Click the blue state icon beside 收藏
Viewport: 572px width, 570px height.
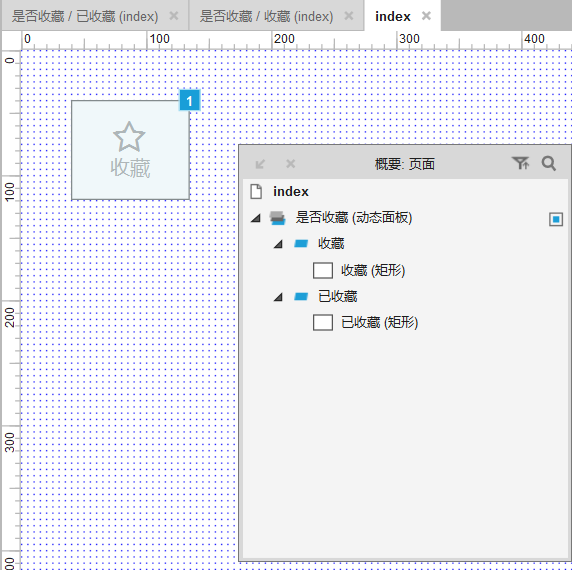[x=301, y=244]
